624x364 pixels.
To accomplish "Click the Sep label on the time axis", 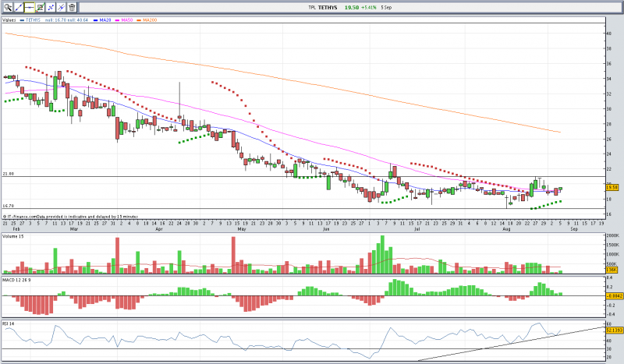I will (x=573, y=230).
